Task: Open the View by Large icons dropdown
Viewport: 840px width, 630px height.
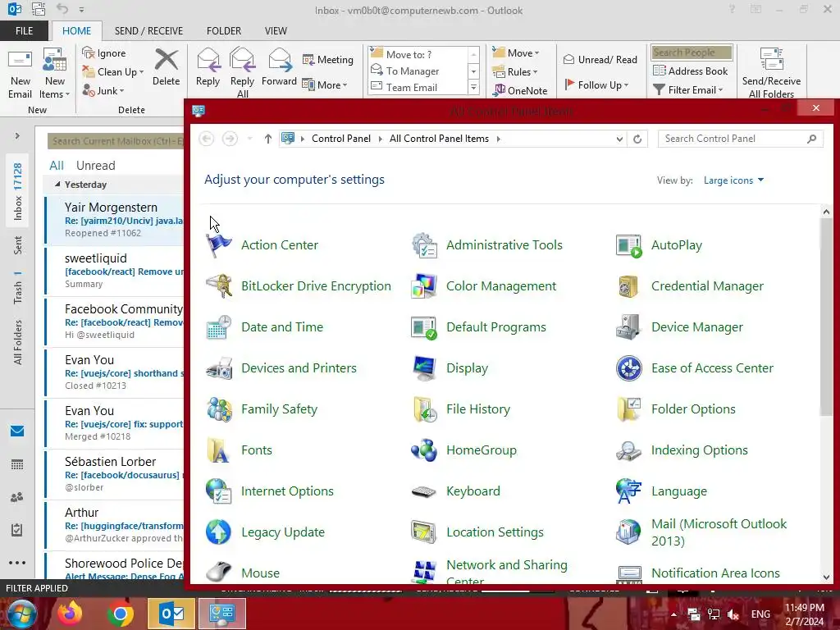Action: point(733,180)
